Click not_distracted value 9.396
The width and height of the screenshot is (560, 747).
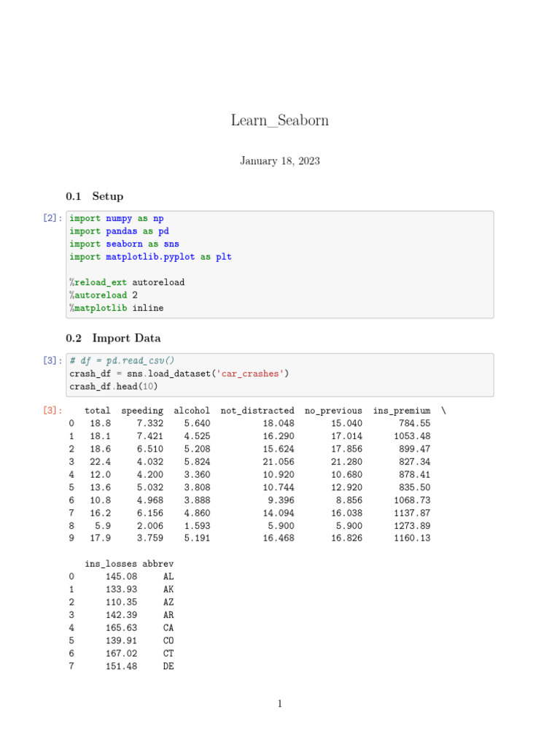(x=281, y=500)
